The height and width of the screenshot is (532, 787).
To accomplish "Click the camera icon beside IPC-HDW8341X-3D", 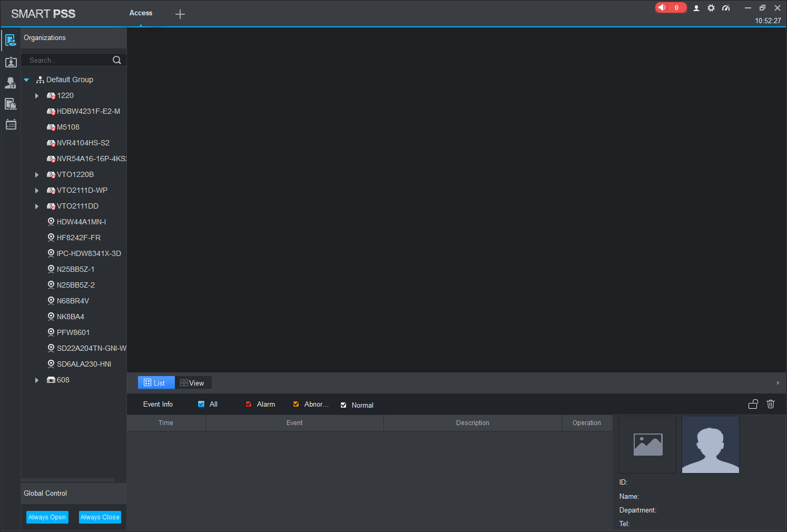I will click(x=51, y=253).
